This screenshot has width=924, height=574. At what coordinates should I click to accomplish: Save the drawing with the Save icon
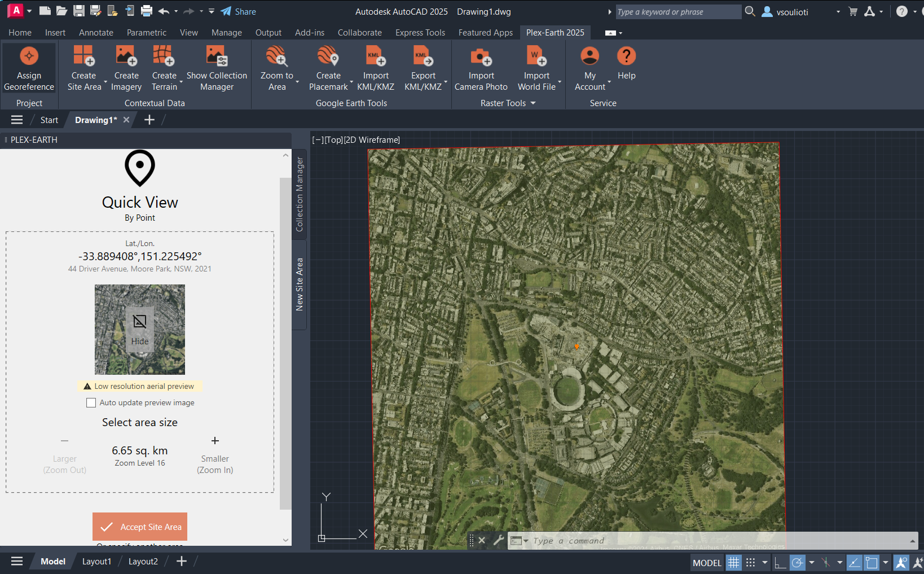79,11
